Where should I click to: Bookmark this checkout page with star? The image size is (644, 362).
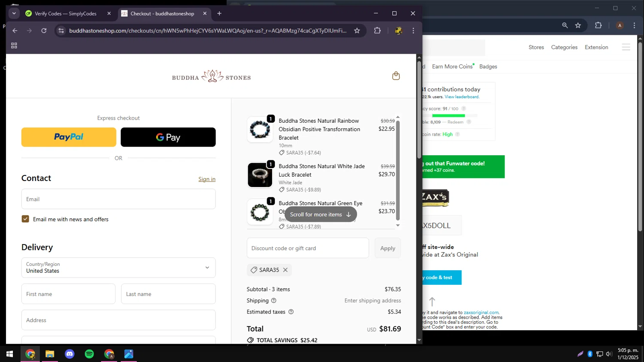(x=357, y=30)
